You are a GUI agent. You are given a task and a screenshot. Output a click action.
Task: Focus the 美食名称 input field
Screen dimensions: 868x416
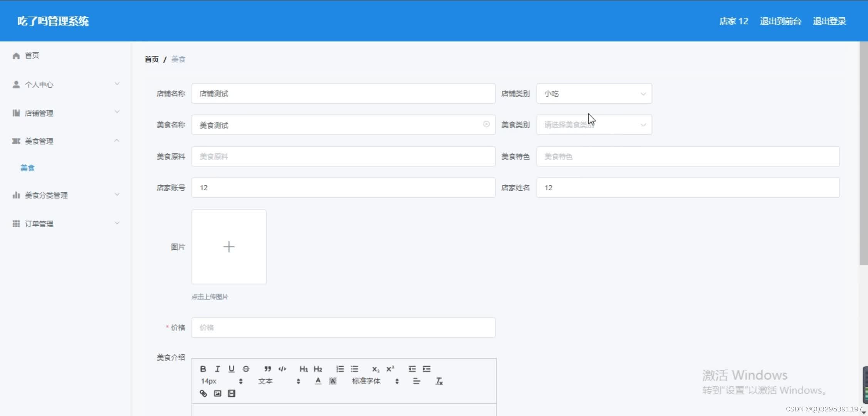pyautogui.click(x=343, y=125)
